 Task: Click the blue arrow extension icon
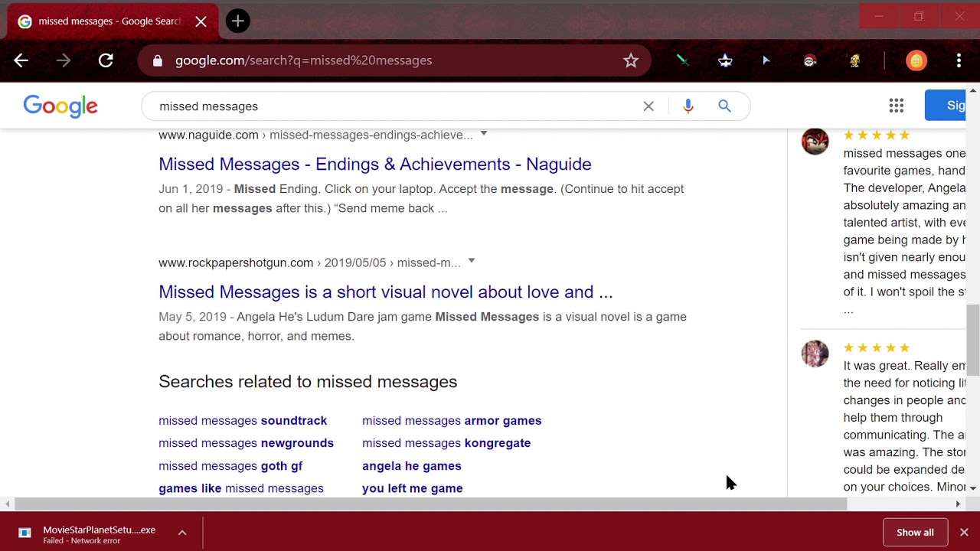[x=766, y=60]
